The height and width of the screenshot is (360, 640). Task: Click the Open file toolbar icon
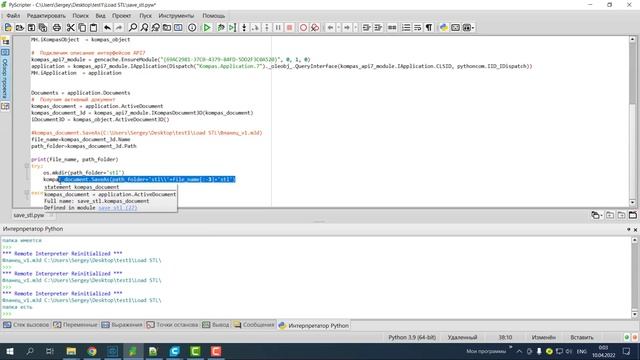pyautogui.click(x=20, y=27)
